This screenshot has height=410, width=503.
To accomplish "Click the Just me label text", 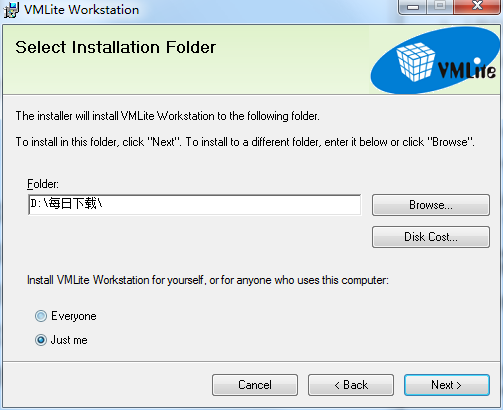I will [x=69, y=340].
